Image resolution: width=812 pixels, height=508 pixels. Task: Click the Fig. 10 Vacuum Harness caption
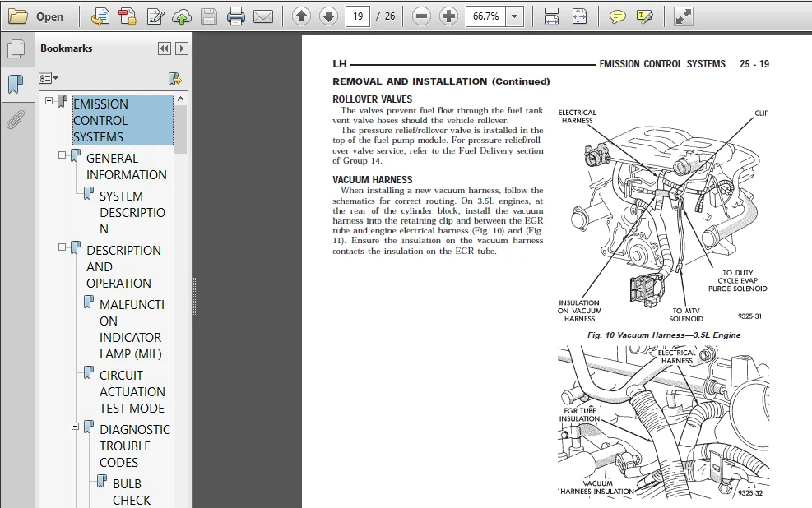(x=664, y=335)
